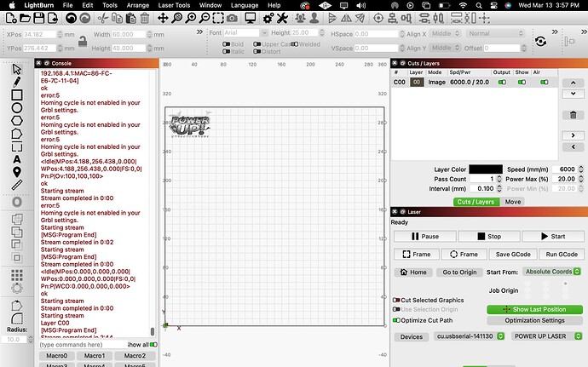Zoom in using the plus magnifier
This screenshot has width=588, height=367.
tap(191, 18)
